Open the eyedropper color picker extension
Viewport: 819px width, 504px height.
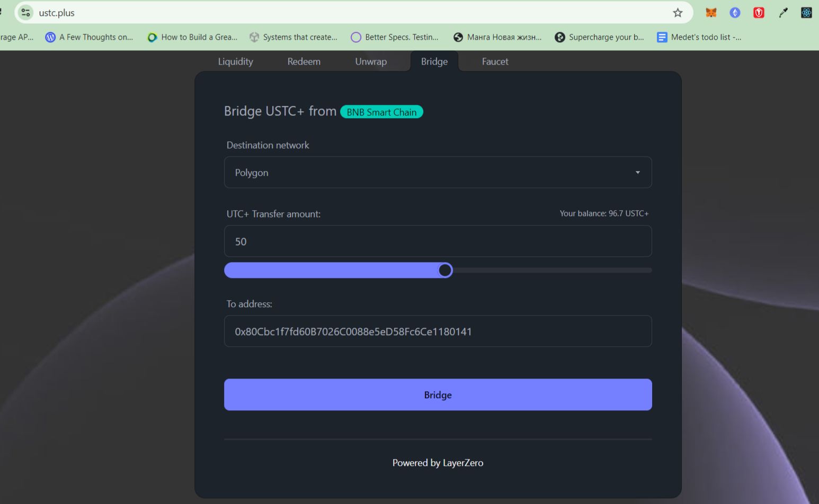pyautogui.click(x=783, y=13)
